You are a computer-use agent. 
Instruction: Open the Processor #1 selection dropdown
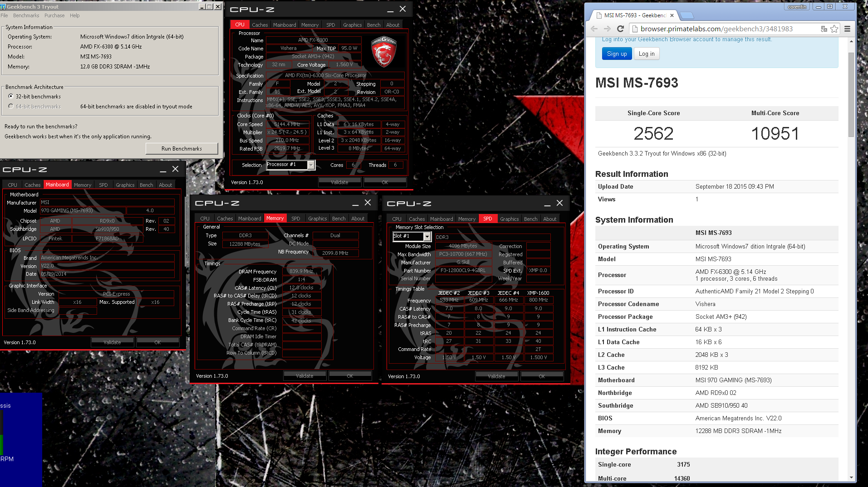point(311,165)
